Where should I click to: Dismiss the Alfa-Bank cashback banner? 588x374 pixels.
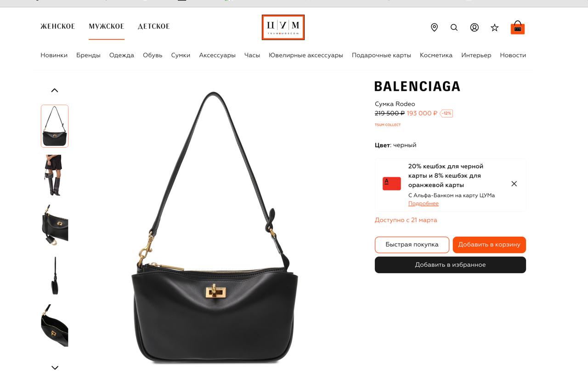tap(514, 184)
